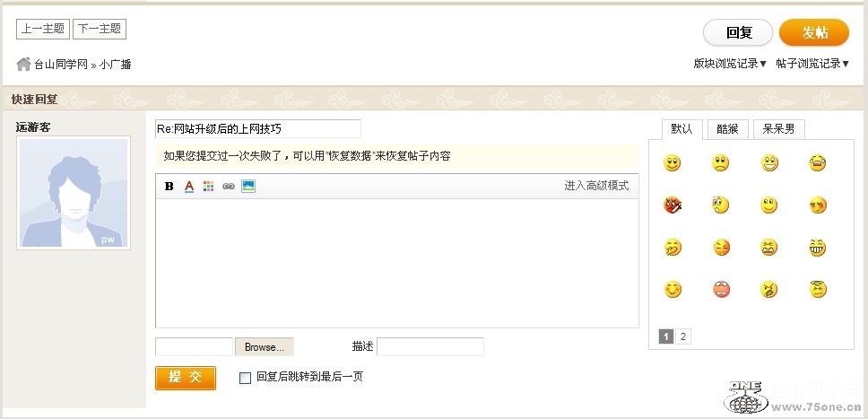This screenshot has width=868, height=419.
Task: Toggle bold formatting in the editor
Action: pyautogui.click(x=169, y=187)
